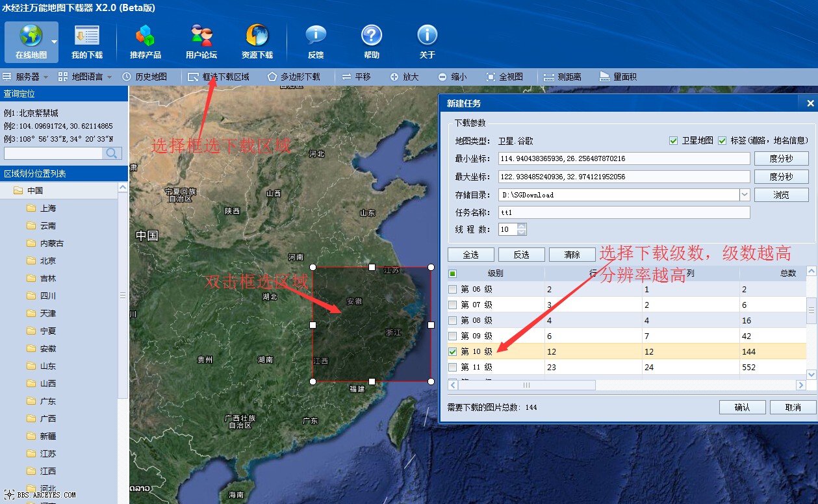Expand the 在线地图 dropdown arrow
Viewport: 818px width, 504px height.
[54, 42]
